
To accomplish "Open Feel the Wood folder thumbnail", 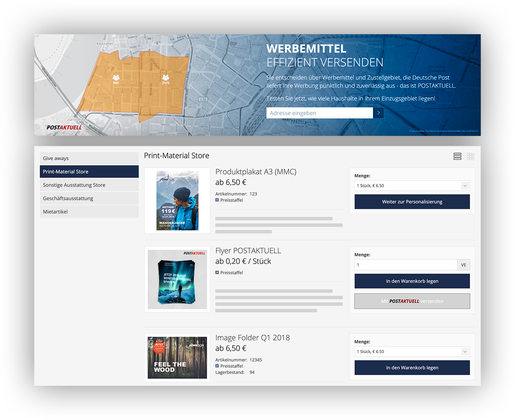I will (x=177, y=358).
